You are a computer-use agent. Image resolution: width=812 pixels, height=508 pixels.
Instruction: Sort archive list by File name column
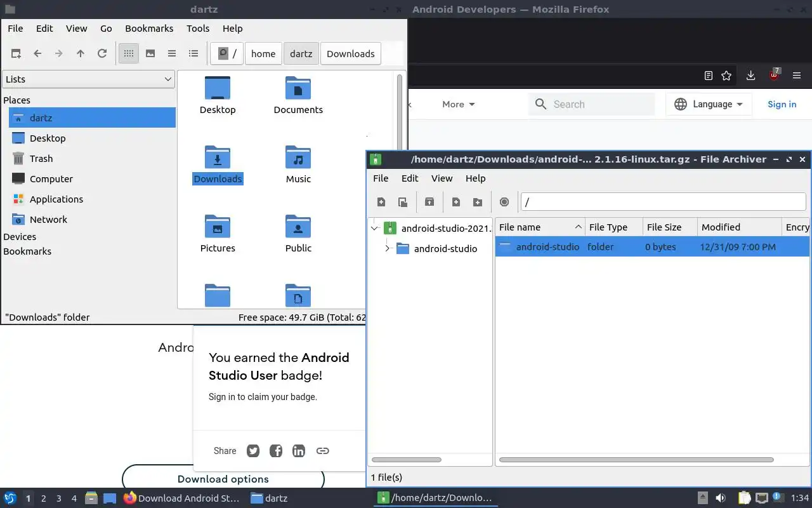540,227
